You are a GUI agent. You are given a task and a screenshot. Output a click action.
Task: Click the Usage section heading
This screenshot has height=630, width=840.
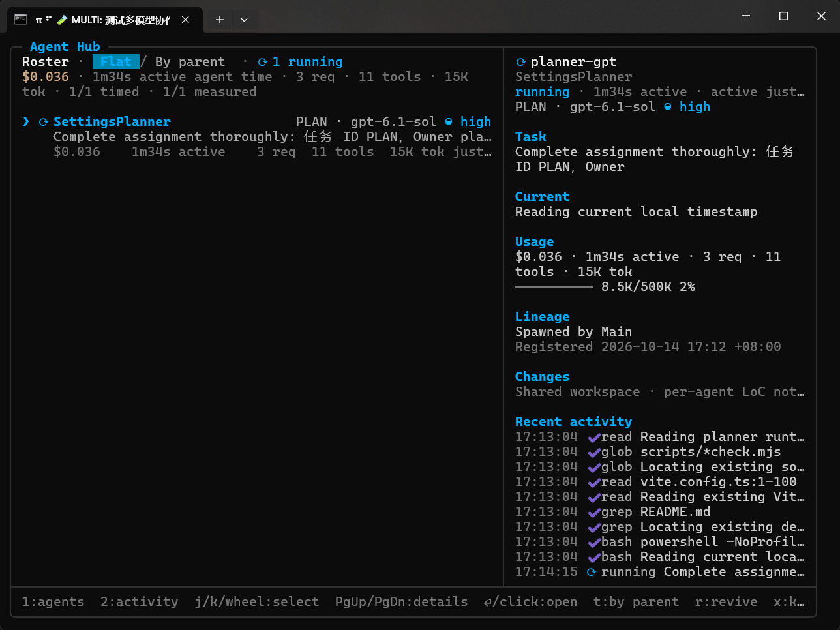534,241
